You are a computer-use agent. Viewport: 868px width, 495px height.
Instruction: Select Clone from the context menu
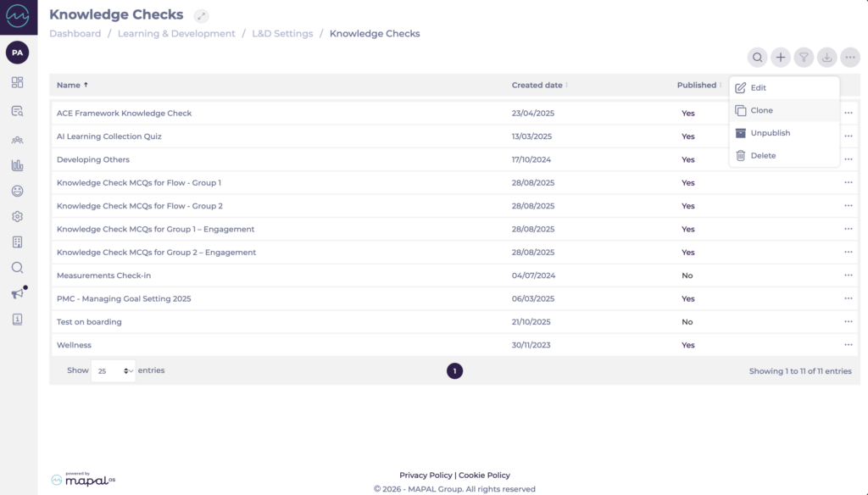tap(761, 110)
